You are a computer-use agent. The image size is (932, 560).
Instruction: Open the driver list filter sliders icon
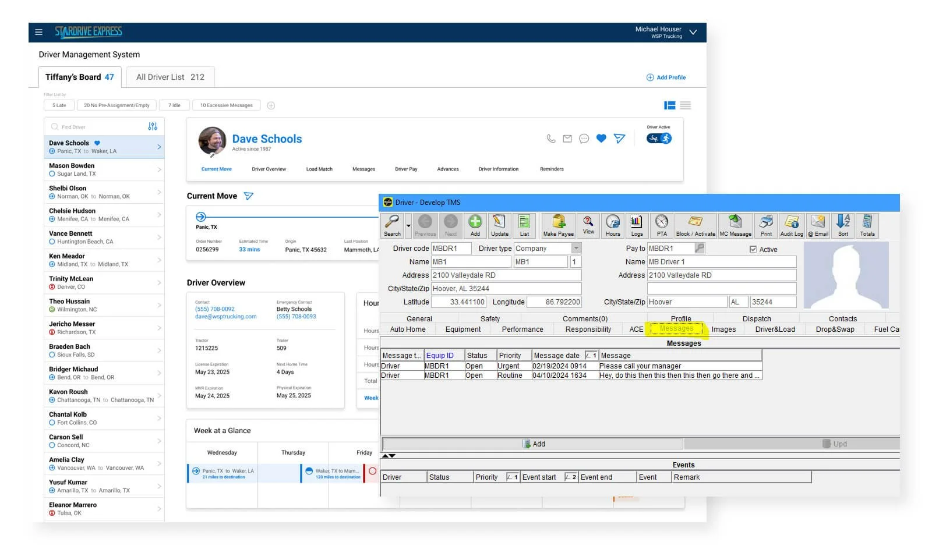point(153,126)
